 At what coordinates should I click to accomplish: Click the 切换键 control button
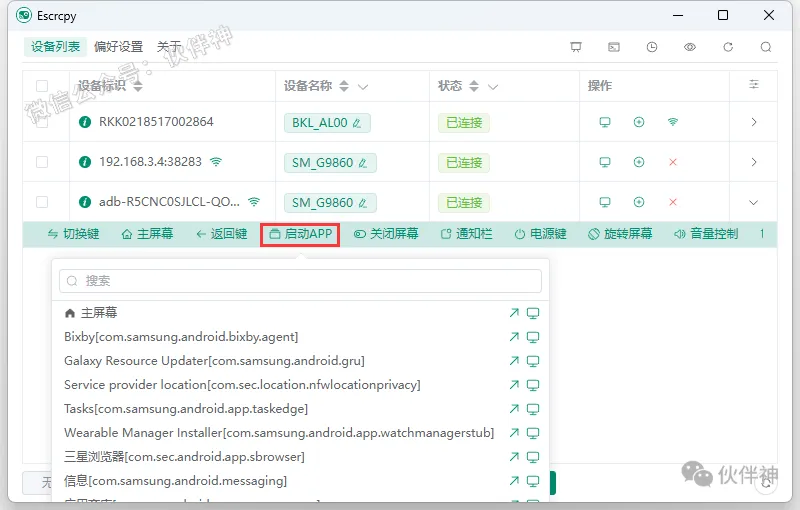pos(73,234)
